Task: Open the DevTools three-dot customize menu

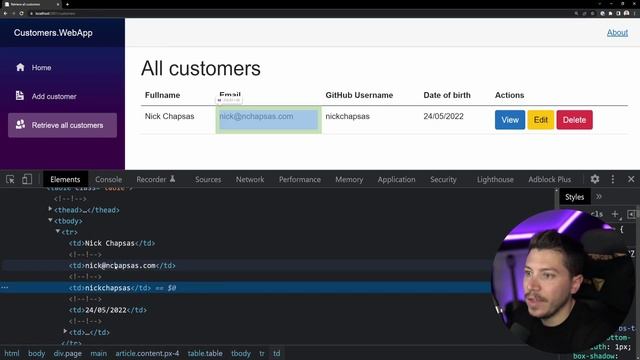Action: point(613,179)
